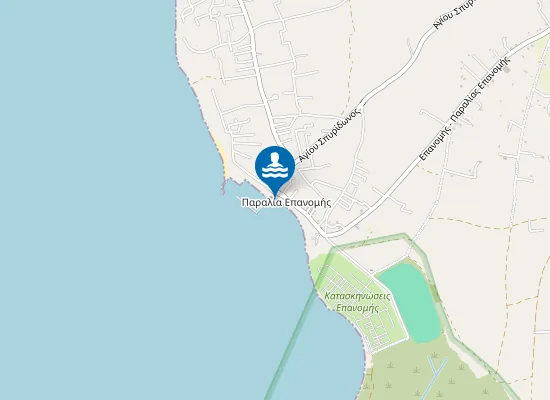Click the pointed tip of the marker pin
Screen dimensions: 550x400
[x=275, y=196]
